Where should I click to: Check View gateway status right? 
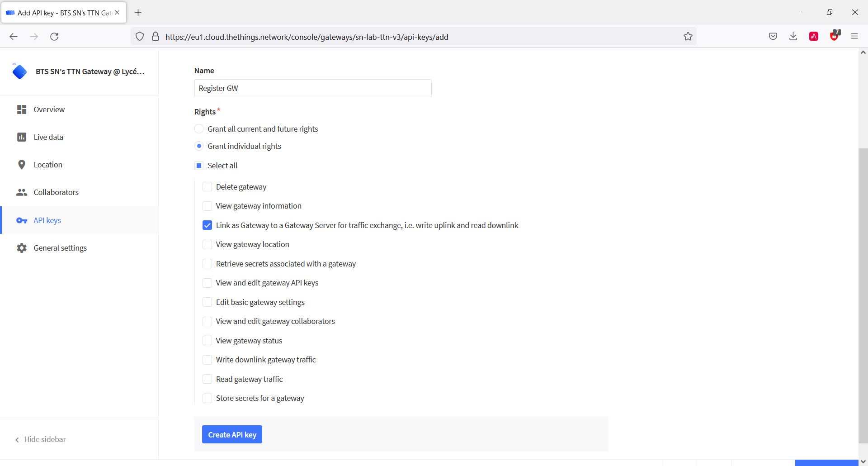click(207, 341)
